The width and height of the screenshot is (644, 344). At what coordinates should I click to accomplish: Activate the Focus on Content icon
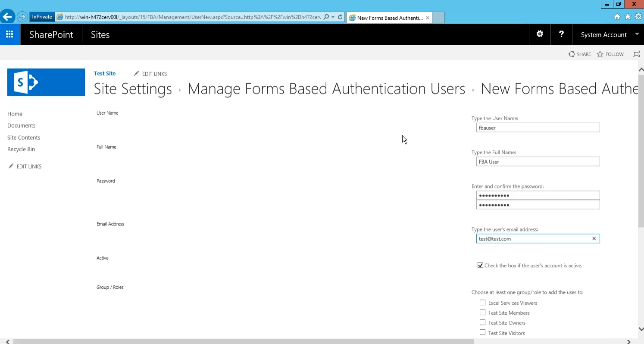(x=636, y=54)
